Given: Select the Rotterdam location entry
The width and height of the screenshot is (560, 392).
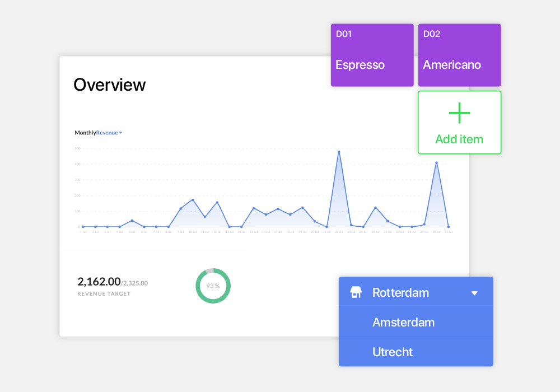Looking at the screenshot, I should click(400, 292).
